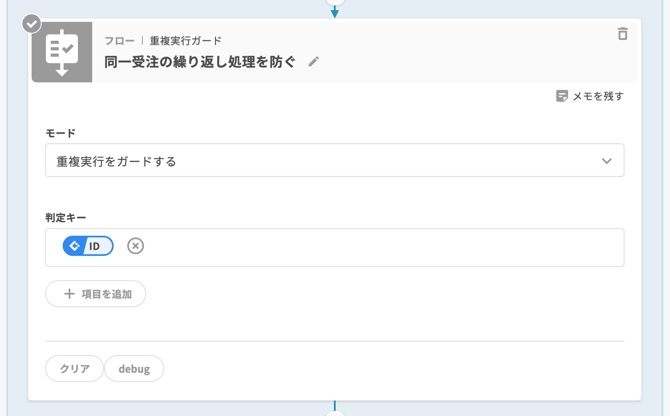The height and width of the screenshot is (416, 670).
Task: Click the duplicate execution guard step icon
Action: tap(62, 52)
